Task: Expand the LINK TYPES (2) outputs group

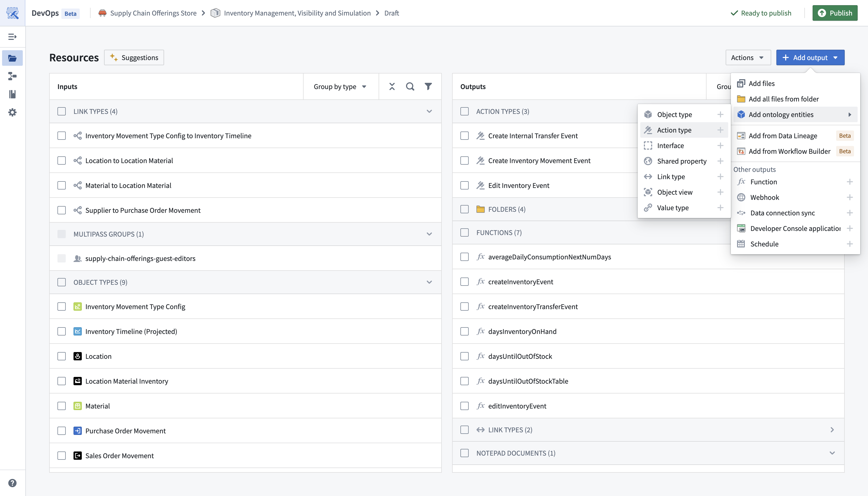Action: [x=832, y=430]
